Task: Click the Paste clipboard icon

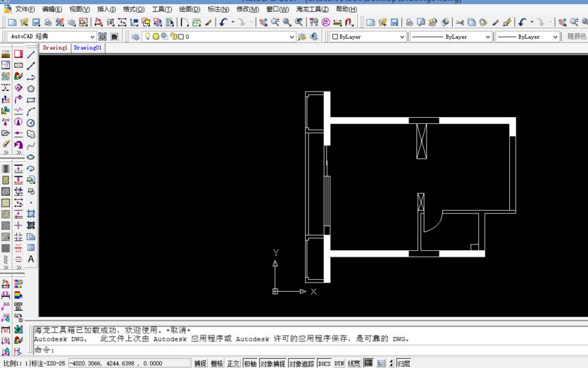Action: [483, 23]
